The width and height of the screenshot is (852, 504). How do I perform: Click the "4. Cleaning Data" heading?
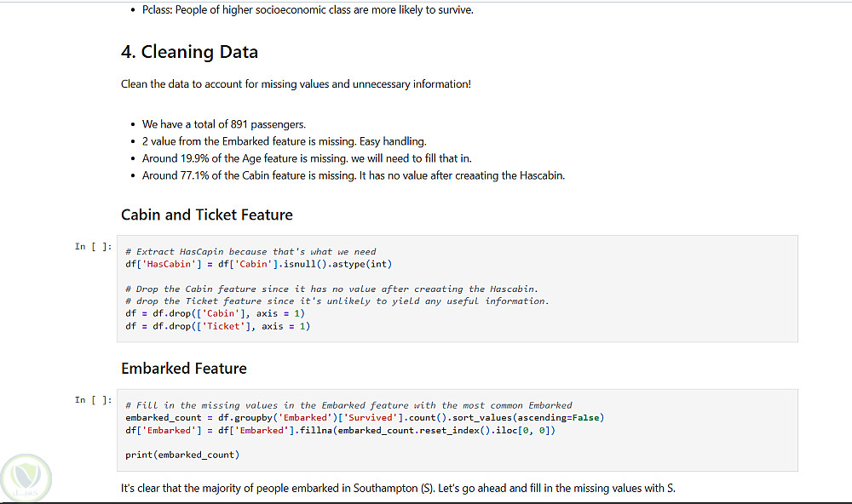point(189,52)
